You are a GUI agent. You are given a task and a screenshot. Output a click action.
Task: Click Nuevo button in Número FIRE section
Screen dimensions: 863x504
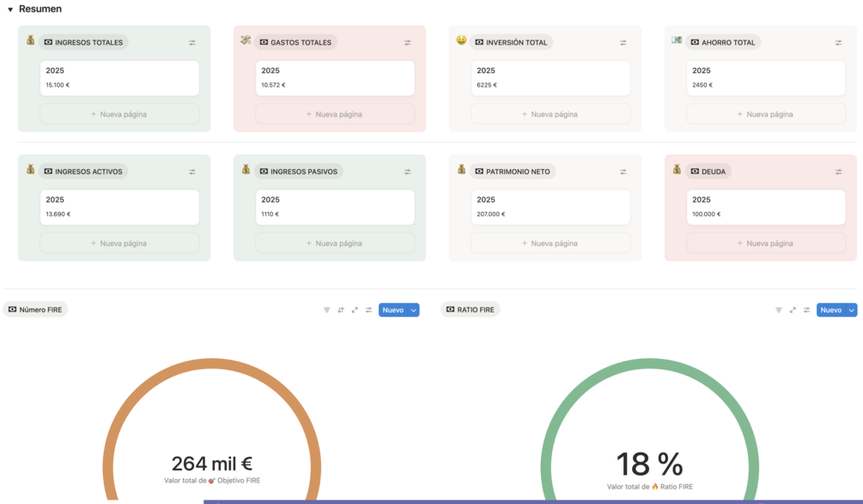(393, 310)
